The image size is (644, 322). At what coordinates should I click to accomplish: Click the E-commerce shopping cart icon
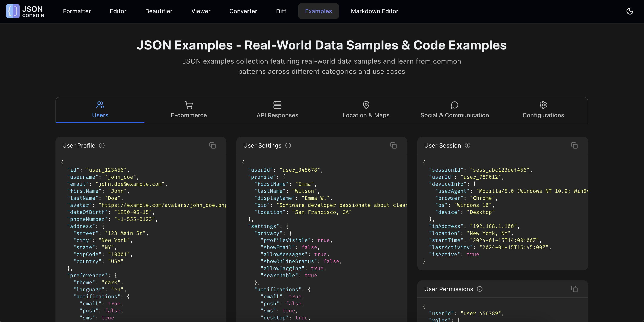pos(189,105)
